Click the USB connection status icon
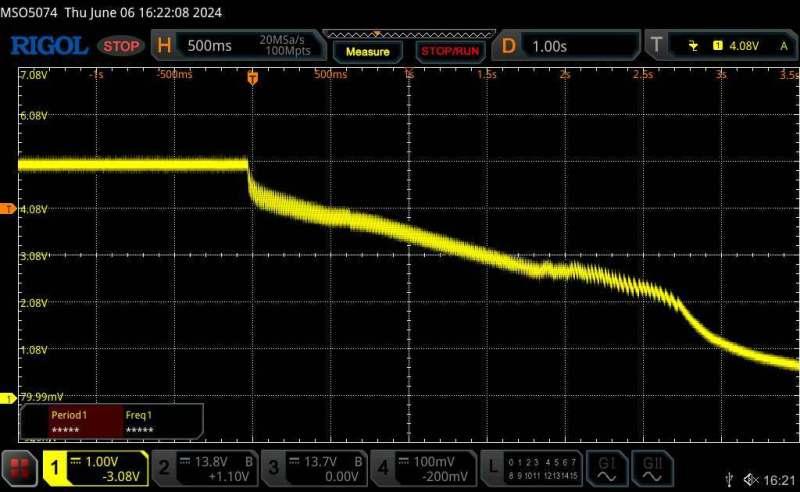 point(732,480)
